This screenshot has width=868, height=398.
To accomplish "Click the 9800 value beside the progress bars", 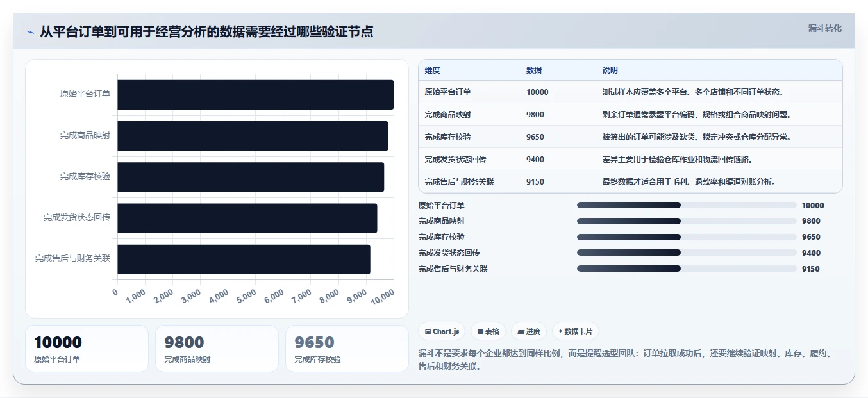I will coord(811,221).
